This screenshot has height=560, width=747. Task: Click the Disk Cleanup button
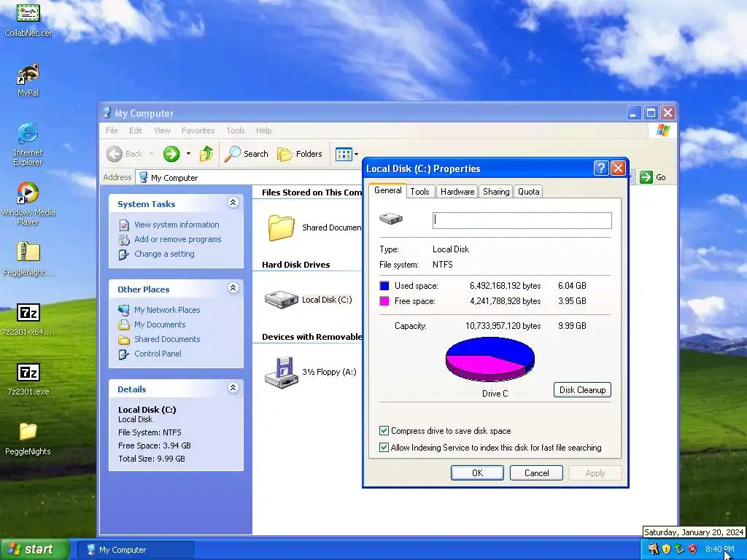582,389
